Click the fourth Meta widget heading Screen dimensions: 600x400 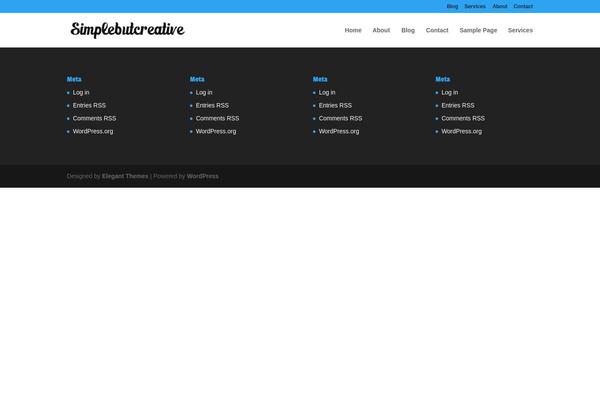pos(443,79)
